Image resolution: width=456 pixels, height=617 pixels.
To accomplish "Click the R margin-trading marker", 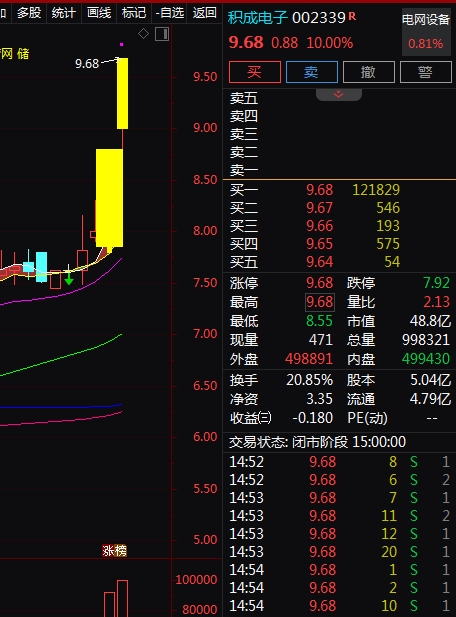I will [x=352, y=16].
